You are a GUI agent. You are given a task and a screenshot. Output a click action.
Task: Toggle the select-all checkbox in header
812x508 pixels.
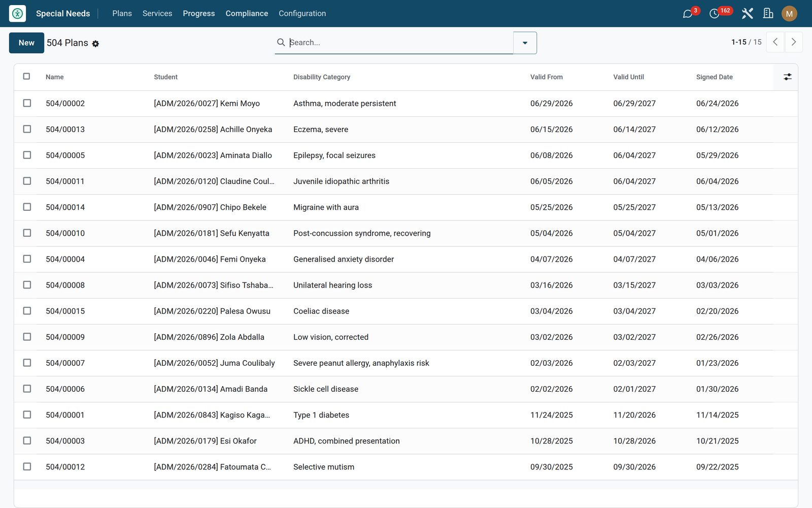(x=26, y=76)
